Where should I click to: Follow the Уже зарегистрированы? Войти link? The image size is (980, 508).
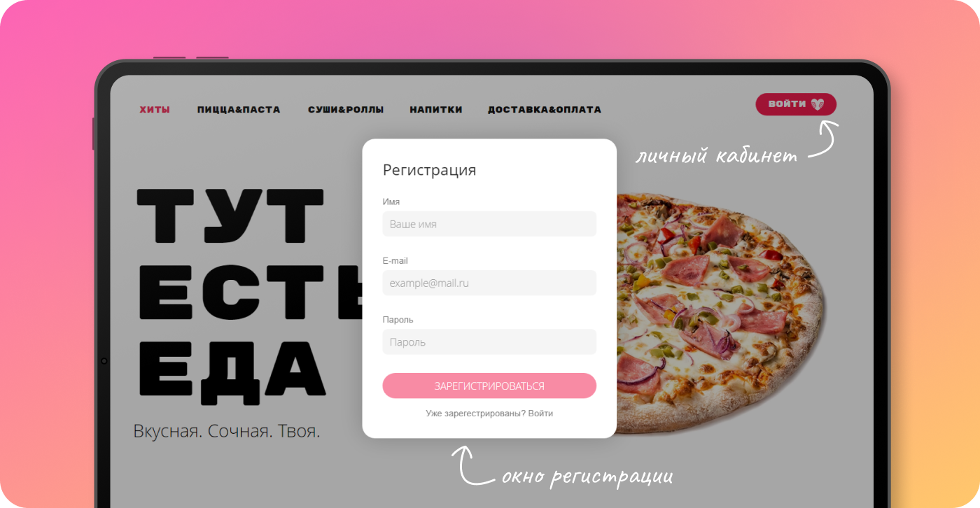489,414
